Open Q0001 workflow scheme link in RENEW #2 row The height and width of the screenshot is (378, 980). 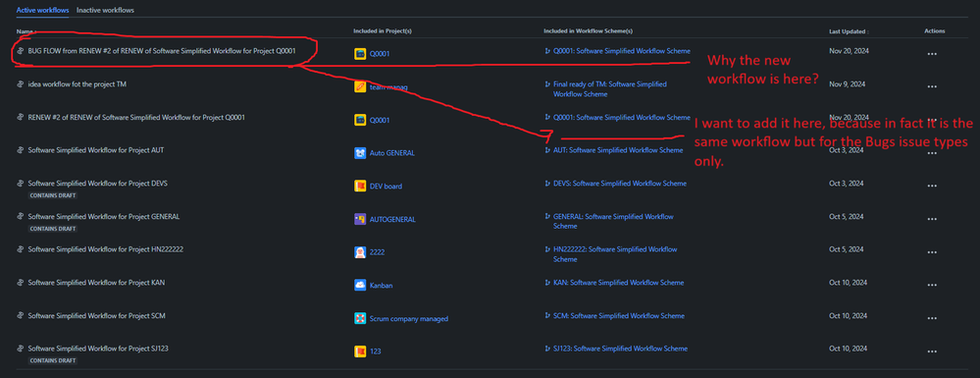point(622,117)
